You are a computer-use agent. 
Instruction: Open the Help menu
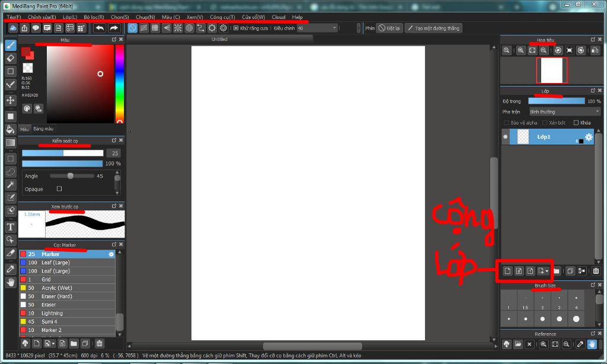[x=297, y=17]
